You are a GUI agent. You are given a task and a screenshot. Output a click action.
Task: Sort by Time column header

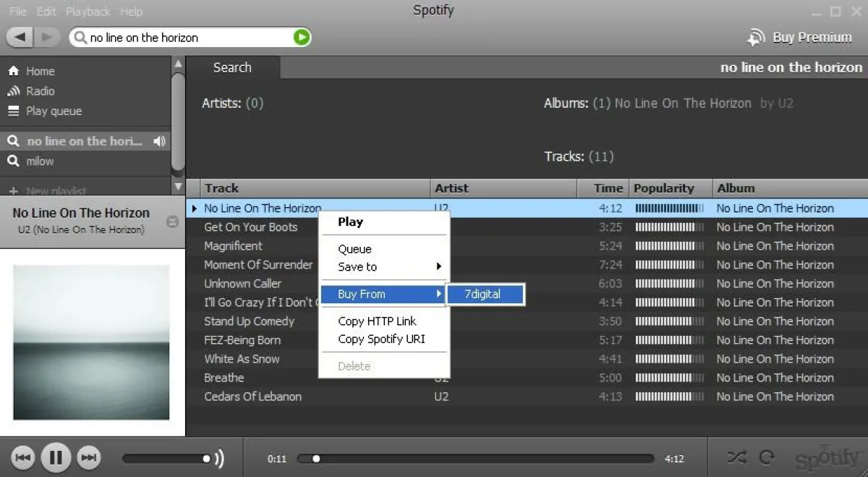603,188
